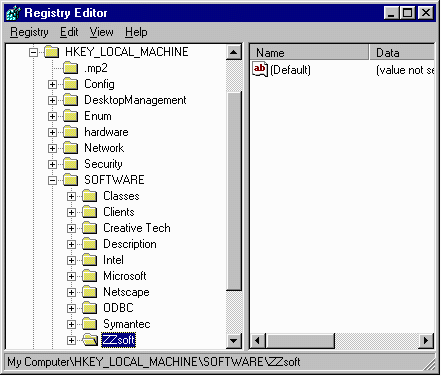441x376 pixels.
Task: Click the status bar registry path
Action: (x=154, y=362)
